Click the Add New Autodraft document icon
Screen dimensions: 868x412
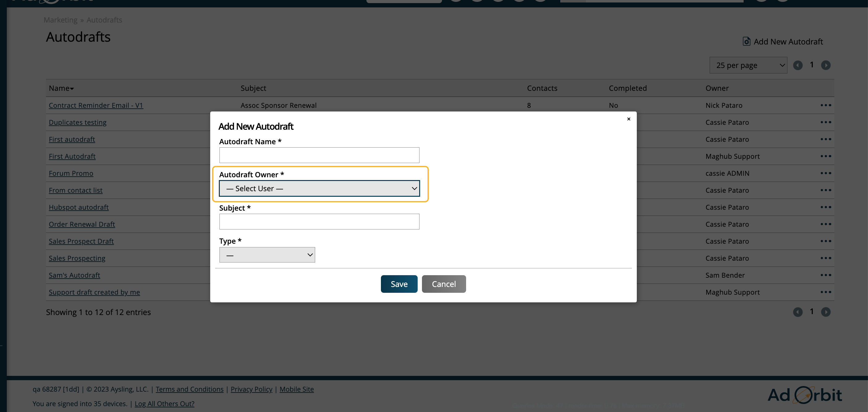pyautogui.click(x=746, y=41)
